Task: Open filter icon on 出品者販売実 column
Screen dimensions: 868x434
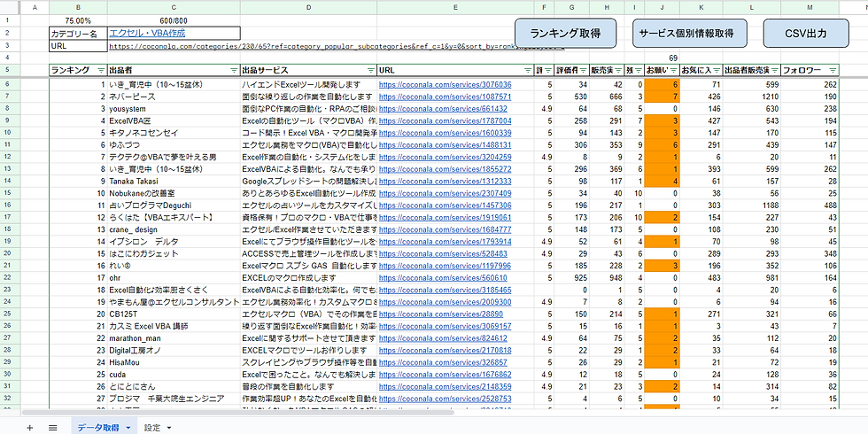Action: [x=774, y=70]
